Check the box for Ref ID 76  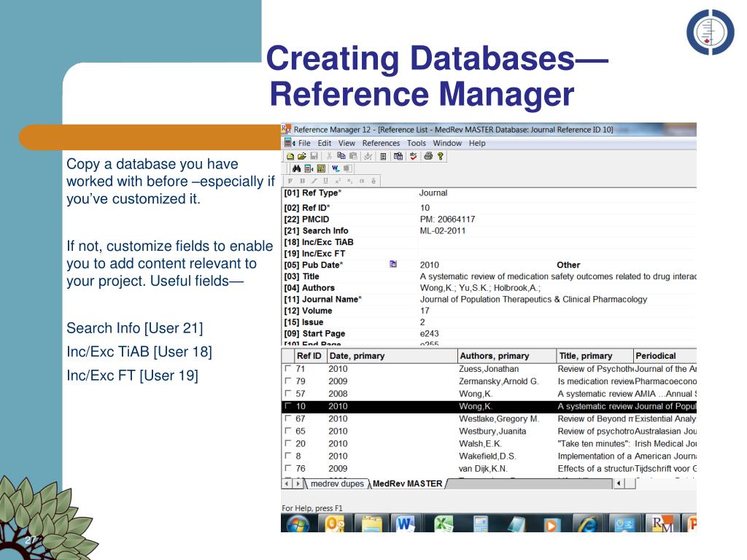287,468
